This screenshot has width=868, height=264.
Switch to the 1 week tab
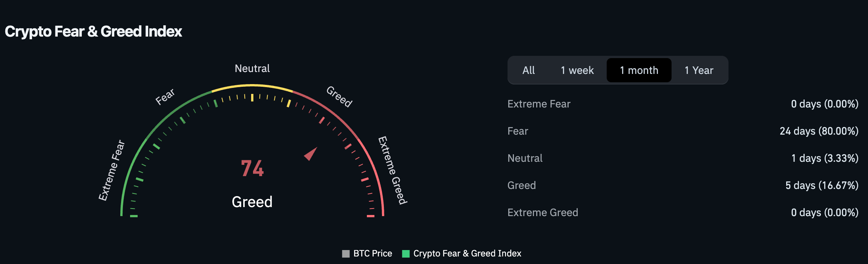577,70
